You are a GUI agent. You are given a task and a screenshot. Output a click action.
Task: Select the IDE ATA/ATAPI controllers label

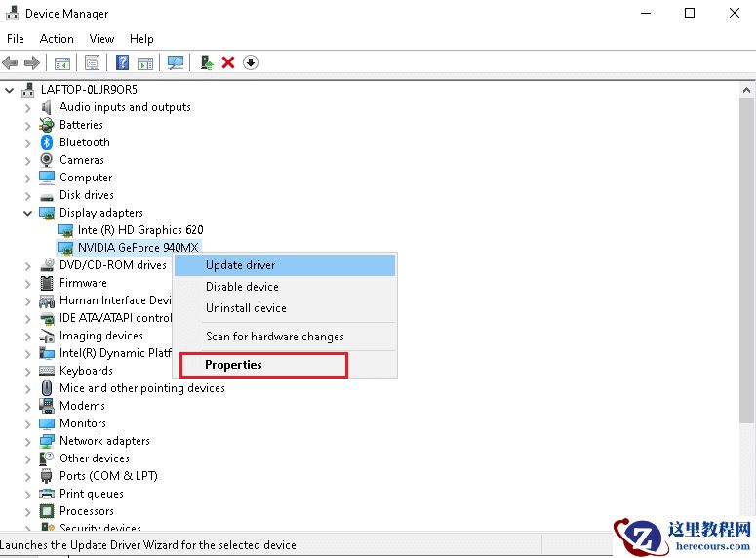(x=116, y=318)
